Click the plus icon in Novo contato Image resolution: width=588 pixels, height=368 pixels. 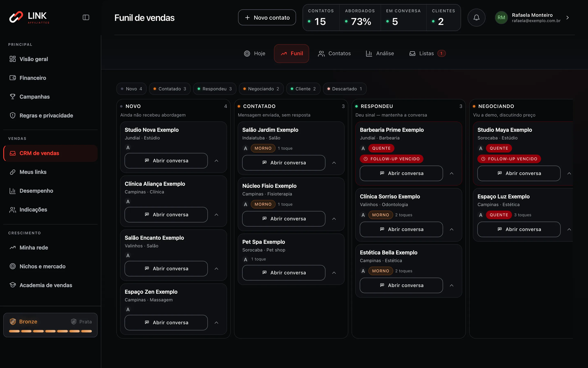point(247,18)
